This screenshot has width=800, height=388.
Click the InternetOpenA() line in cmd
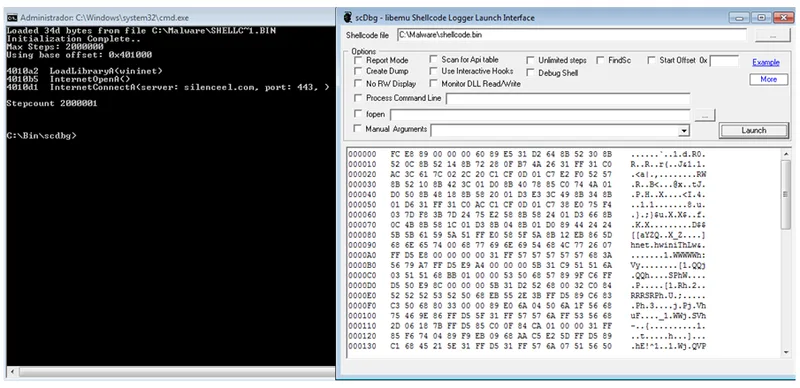pyautogui.click(x=68, y=79)
